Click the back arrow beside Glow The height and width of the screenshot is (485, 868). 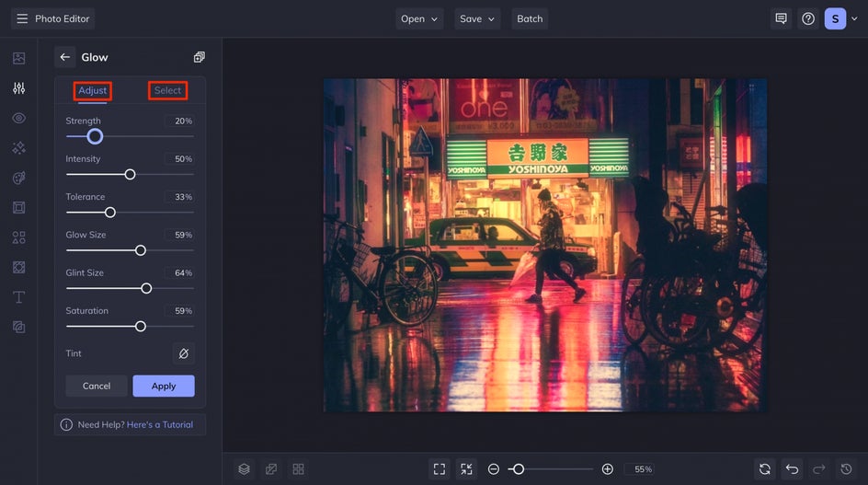pos(65,57)
